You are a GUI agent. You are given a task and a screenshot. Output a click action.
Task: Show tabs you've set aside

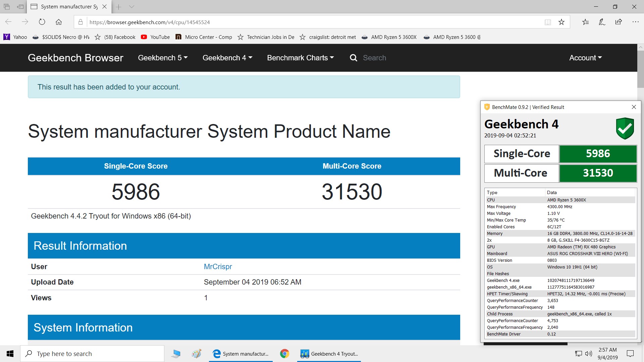7,6
